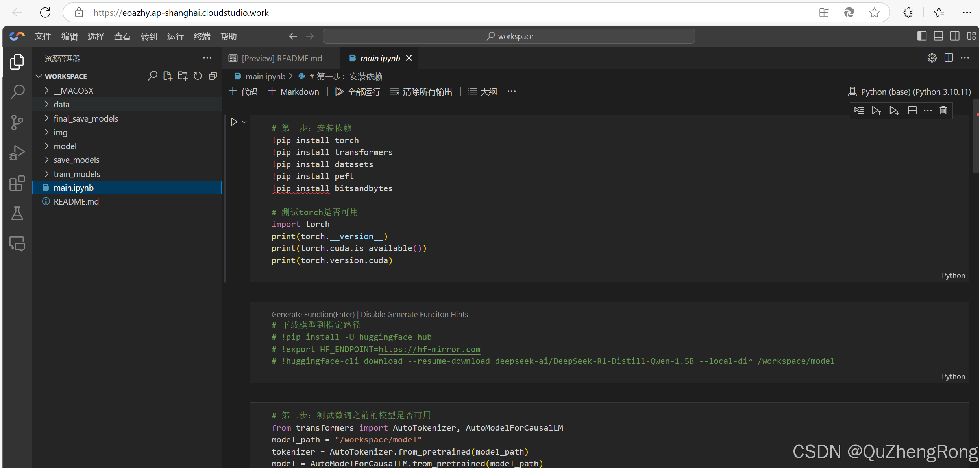
Task: Split the cell using toolbar icon
Action: tap(912, 111)
